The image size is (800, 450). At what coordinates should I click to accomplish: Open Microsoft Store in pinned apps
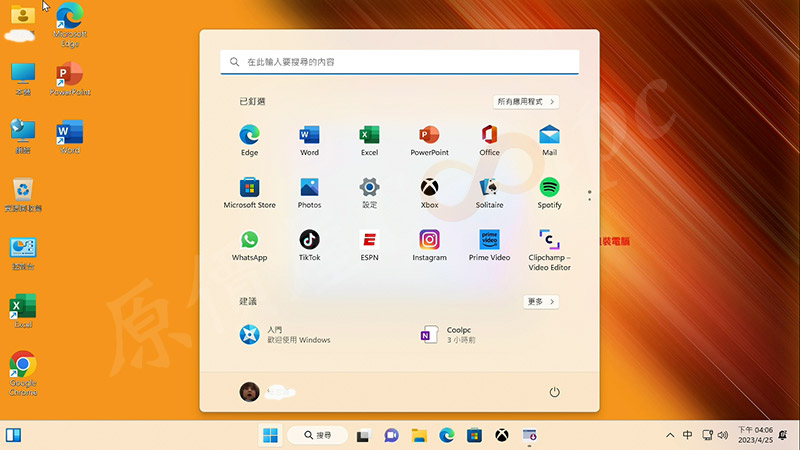(249, 193)
